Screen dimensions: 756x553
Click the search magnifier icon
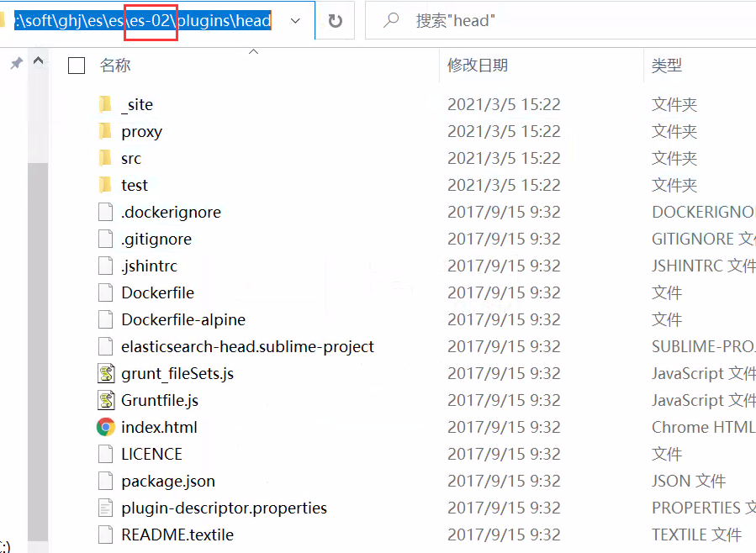[391, 20]
